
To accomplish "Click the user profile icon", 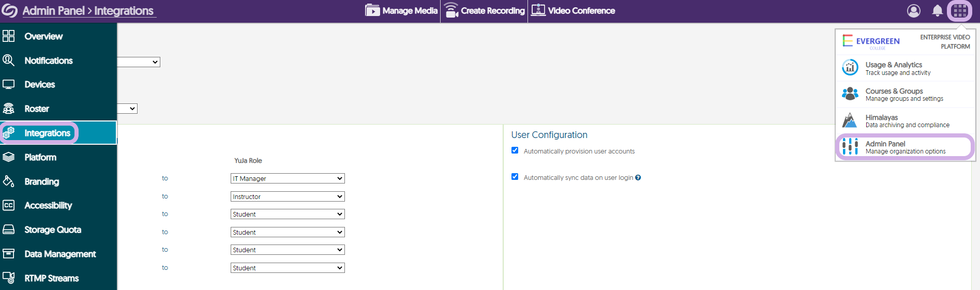I will [x=913, y=11].
